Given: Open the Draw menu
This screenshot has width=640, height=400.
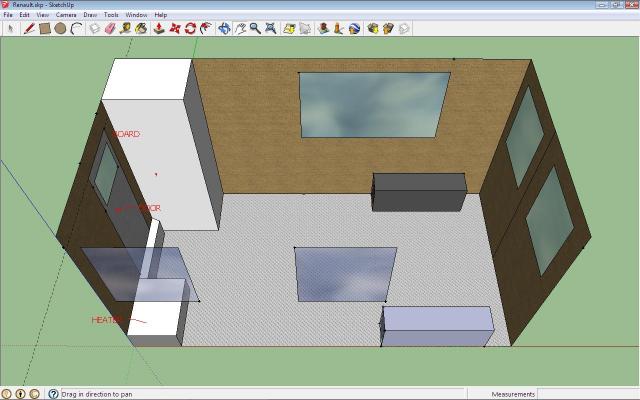Looking at the screenshot, I should pos(90,15).
